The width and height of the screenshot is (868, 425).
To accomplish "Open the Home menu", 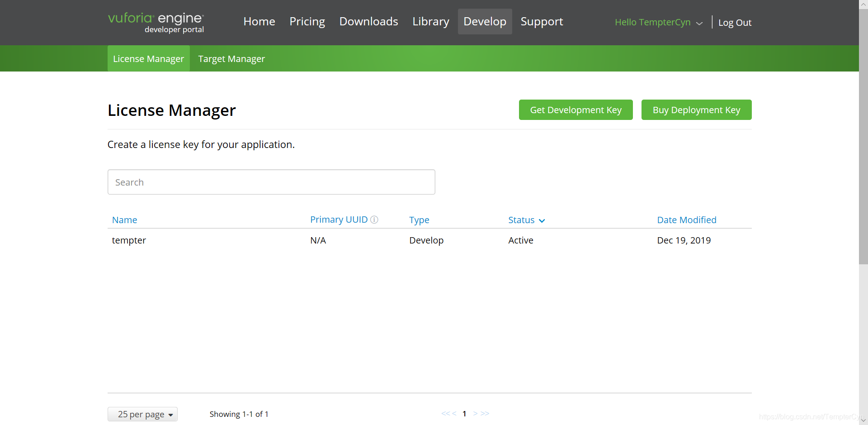I will pyautogui.click(x=259, y=21).
